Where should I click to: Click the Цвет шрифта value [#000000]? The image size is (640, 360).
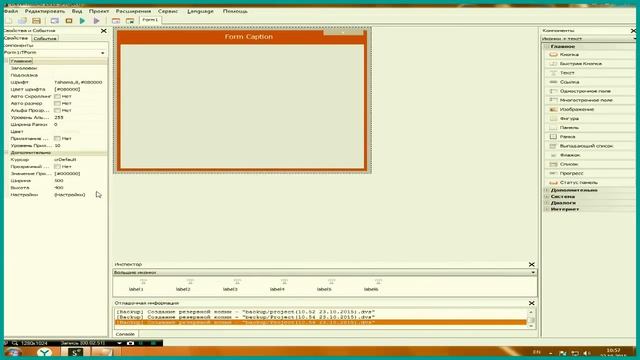(67, 89)
